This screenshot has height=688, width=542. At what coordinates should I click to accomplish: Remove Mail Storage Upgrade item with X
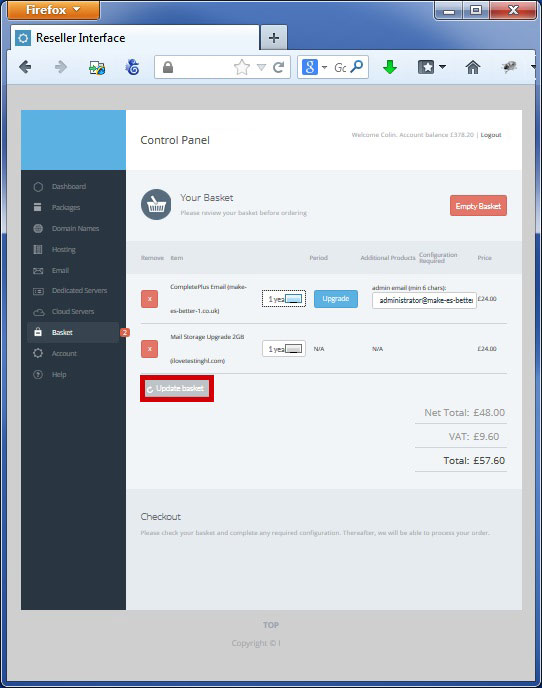pos(150,349)
